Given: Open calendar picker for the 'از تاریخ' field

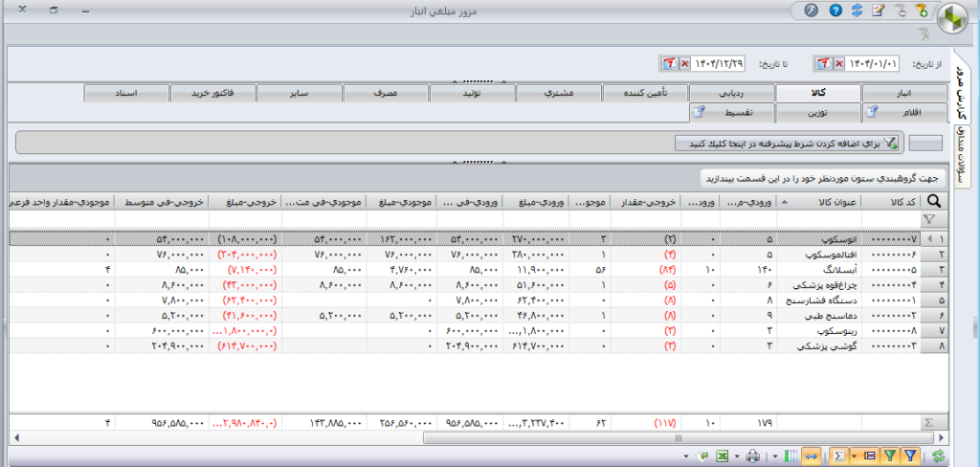Looking at the screenshot, I should point(824,64).
